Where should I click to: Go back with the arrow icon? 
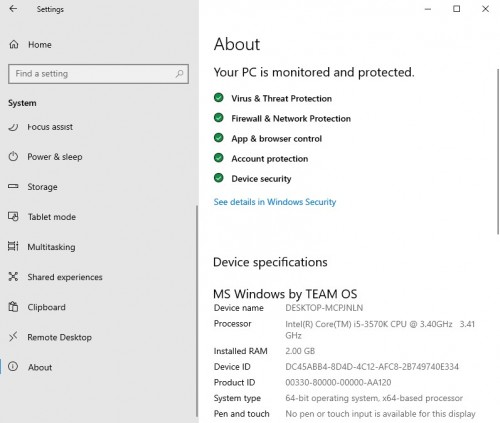(x=13, y=9)
